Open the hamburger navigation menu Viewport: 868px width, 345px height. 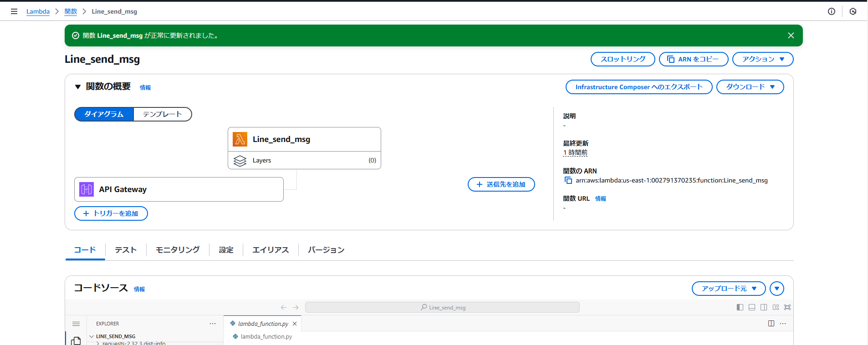click(x=14, y=11)
